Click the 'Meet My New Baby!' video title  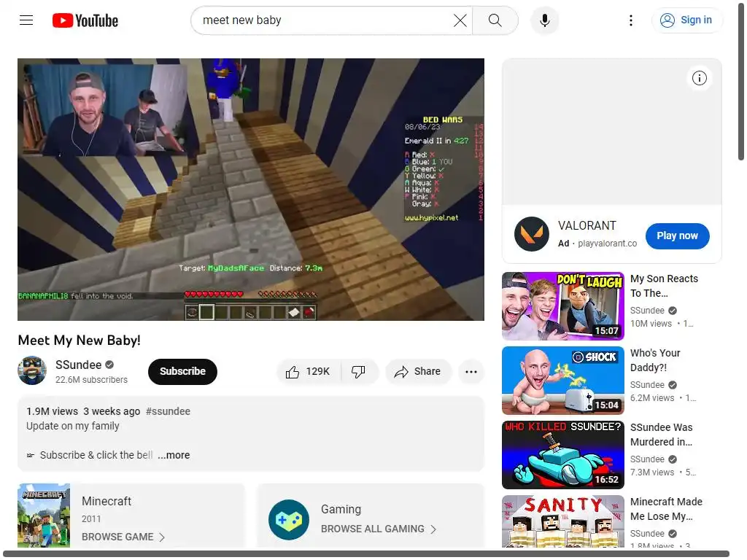(79, 341)
